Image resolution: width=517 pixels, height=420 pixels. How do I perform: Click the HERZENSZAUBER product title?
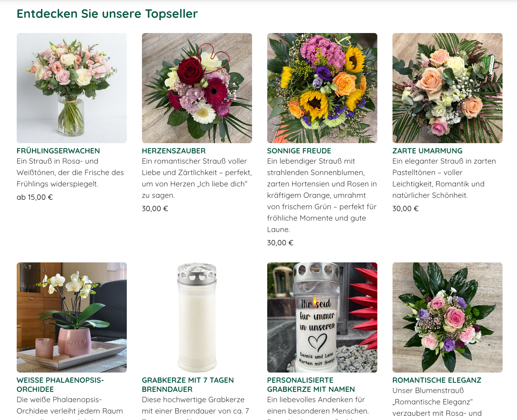(x=174, y=151)
